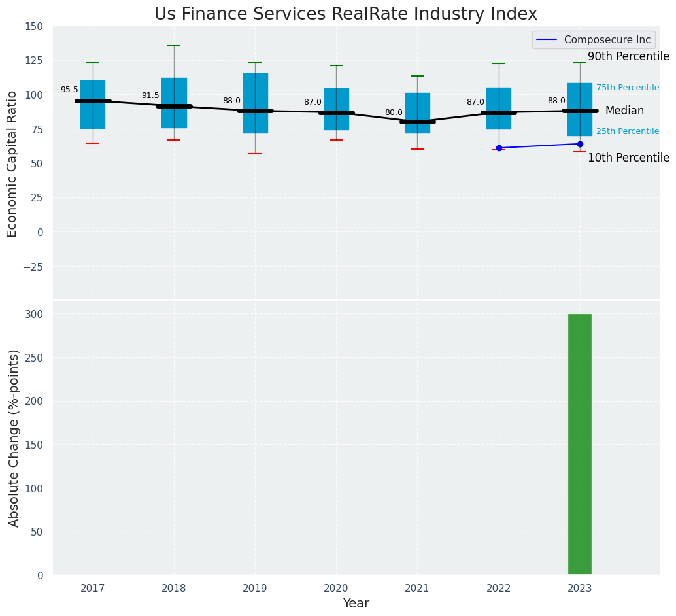Click the blue legend line sample
The width and height of the screenshot is (676, 616).
[x=548, y=40]
